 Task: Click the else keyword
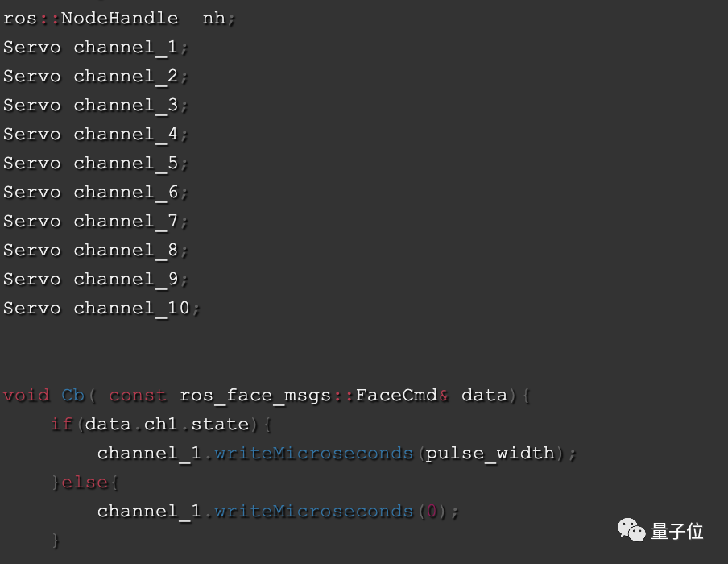(84, 482)
